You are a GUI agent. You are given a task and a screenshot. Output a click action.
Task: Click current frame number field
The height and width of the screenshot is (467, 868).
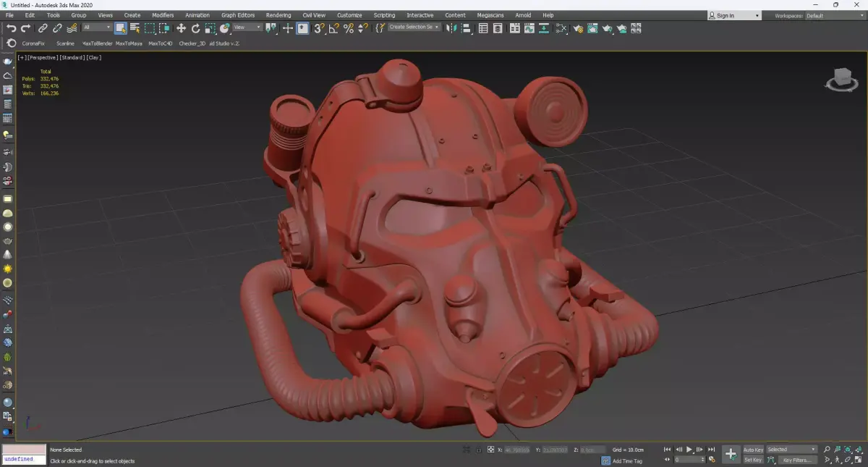click(688, 460)
